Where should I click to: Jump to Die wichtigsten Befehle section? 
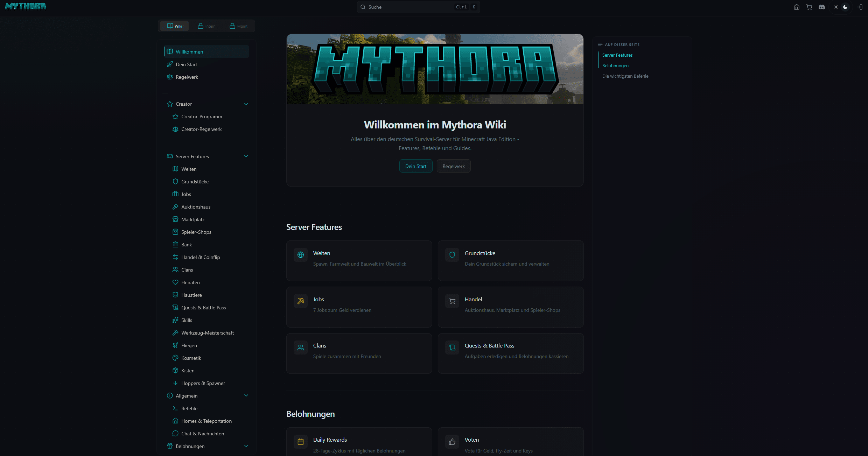pyautogui.click(x=625, y=76)
